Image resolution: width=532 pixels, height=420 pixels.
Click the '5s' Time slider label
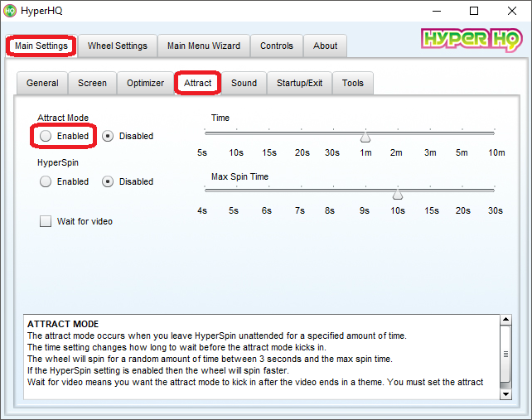coord(202,152)
